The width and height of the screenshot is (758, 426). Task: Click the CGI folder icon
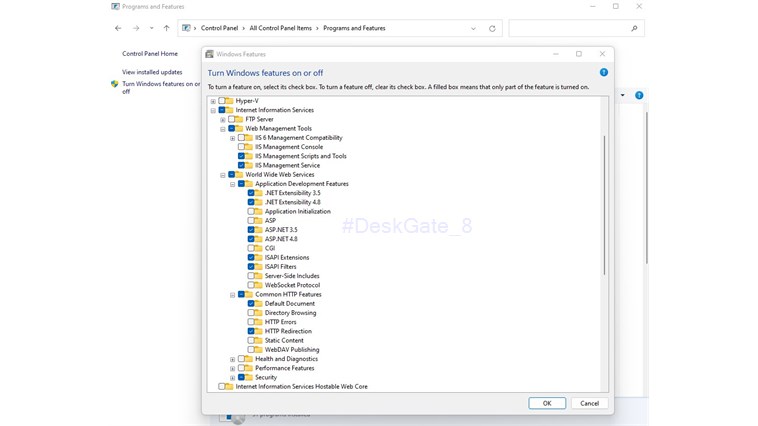pyautogui.click(x=258, y=248)
